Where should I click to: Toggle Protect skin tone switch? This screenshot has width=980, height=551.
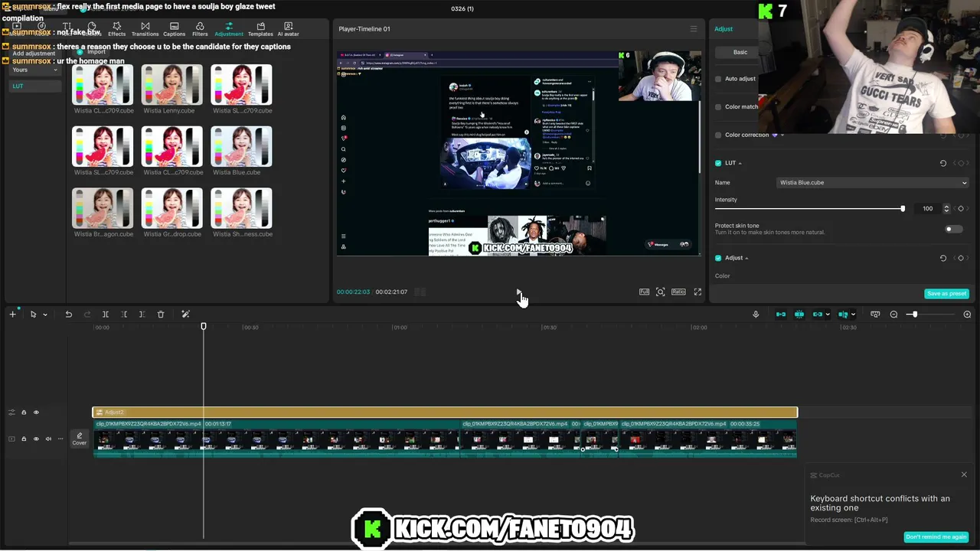[953, 229]
